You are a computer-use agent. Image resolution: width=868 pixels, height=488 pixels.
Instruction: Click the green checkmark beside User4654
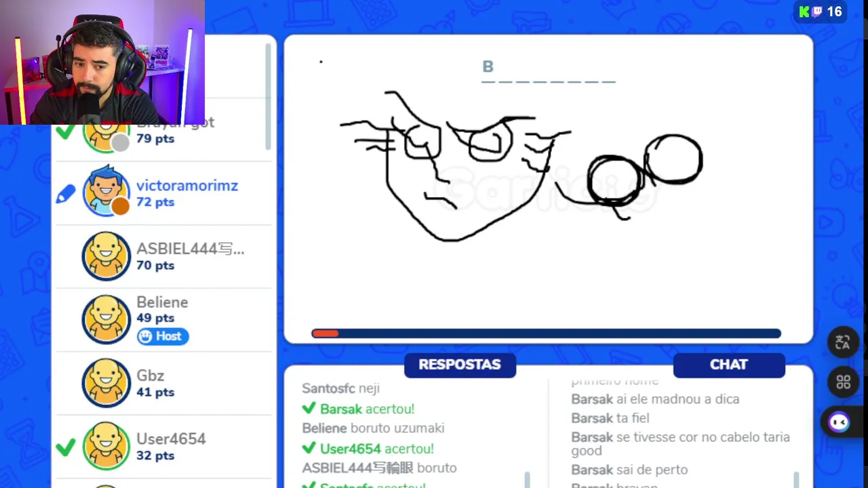click(66, 447)
